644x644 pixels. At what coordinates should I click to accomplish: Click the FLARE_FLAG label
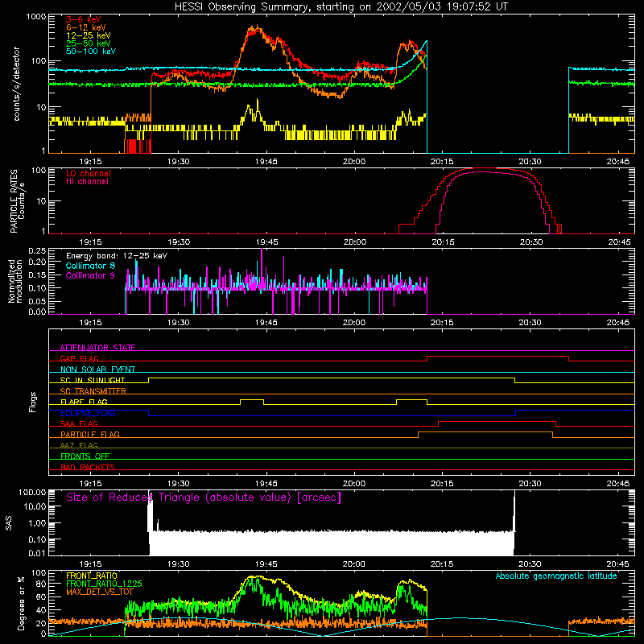84,402
